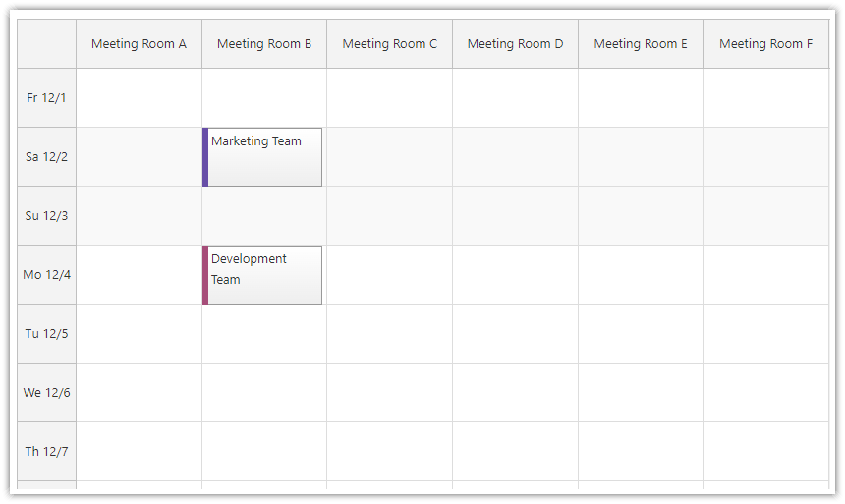Image resolution: width=845 pixels, height=504 pixels.
Task: Select the Meeting Room F column header
Action: pyautogui.click(x=765, y=43)
